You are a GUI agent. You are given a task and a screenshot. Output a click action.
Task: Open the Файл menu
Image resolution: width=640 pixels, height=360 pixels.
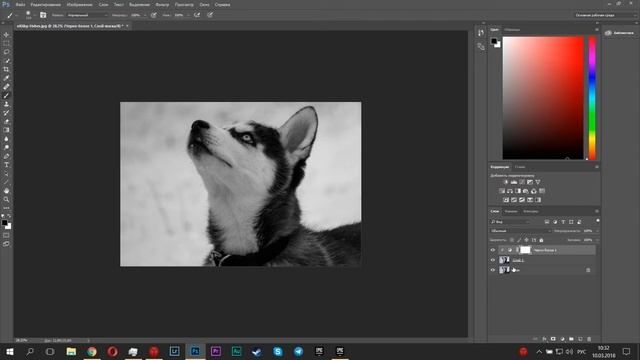coord(20,5)
